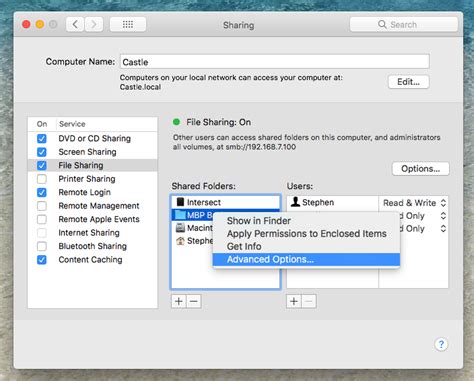The width and height of the screenshot is (474, 381).
Task: Enable Printer Sharing checkbox
Action: [42, 179]
